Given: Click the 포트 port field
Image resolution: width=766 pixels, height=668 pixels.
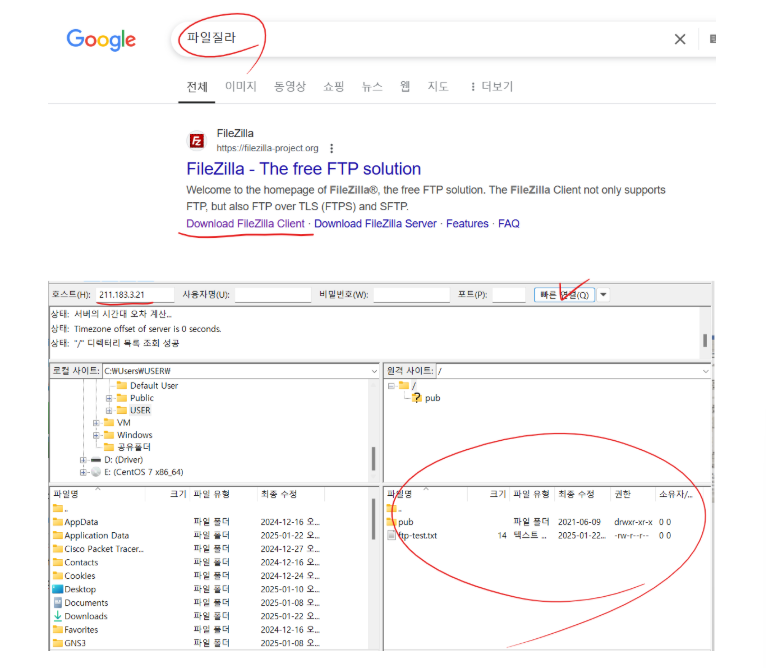Looking at the screenshot, I should [509, 295].
